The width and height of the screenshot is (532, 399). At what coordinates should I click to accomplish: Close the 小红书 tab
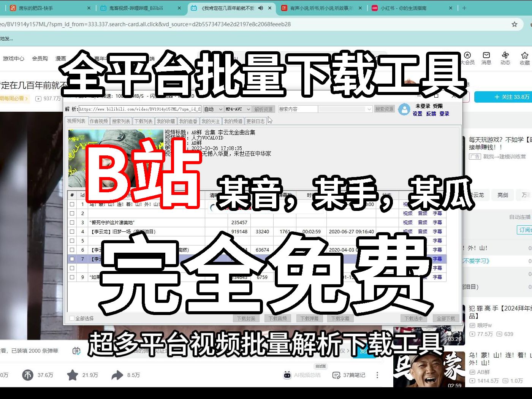451,8
